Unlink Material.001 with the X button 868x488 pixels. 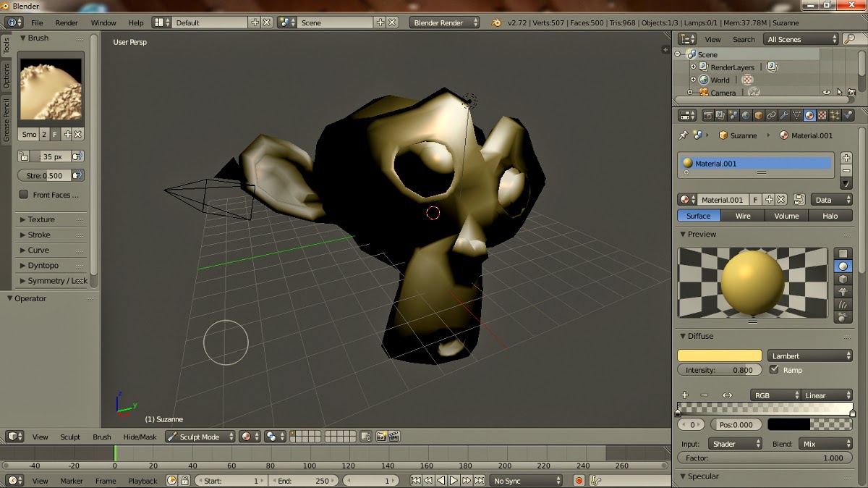click(782, 199)
